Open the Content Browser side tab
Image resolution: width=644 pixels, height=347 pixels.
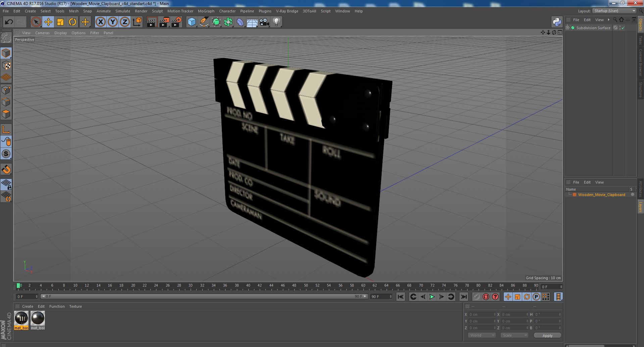click(640, 62)
